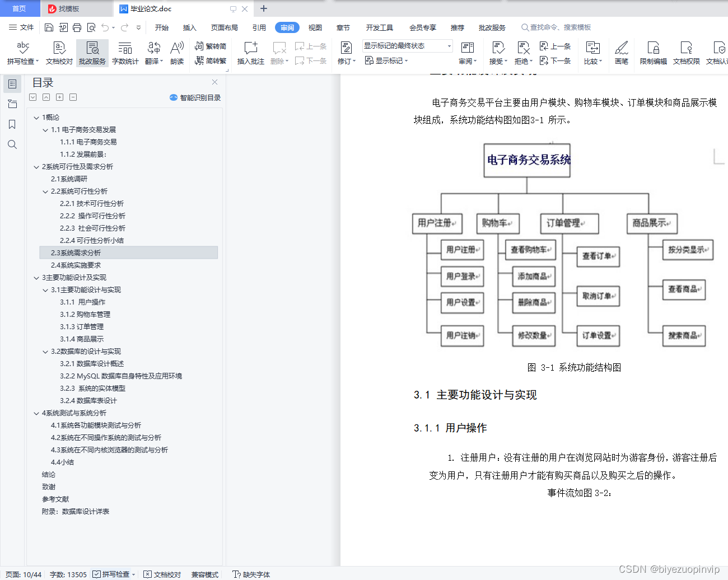Open Document Permissions (文档权限)
728x580 pixels.
click(x=687, y=53)
